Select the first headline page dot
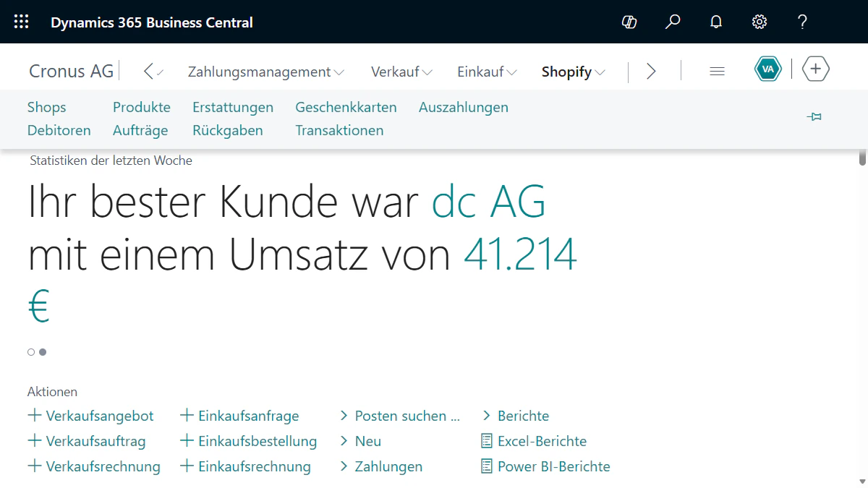This screenshot has height=488, width=868. pos(31,352)
